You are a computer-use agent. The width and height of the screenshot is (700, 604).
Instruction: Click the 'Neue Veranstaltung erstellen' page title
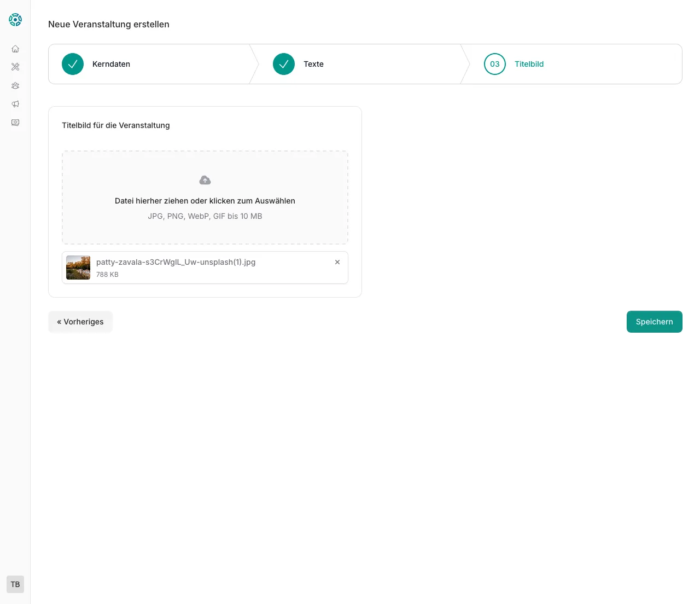(109, 24)
